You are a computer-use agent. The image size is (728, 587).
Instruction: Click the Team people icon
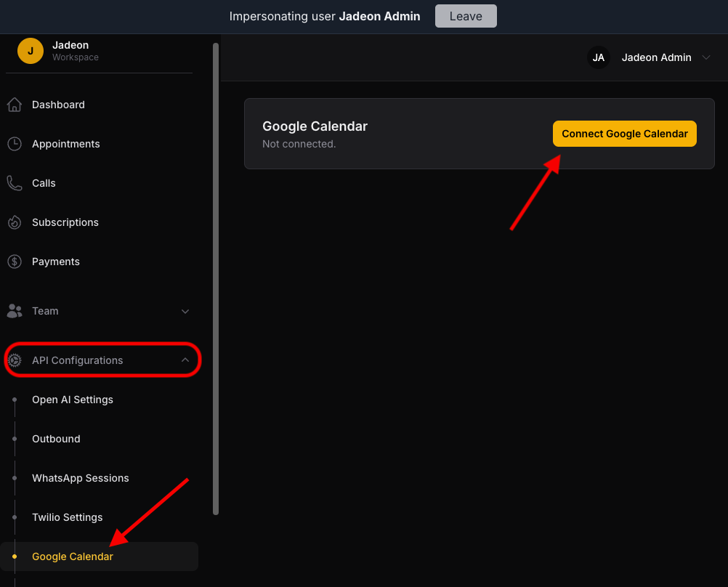(x=15, y=311)
